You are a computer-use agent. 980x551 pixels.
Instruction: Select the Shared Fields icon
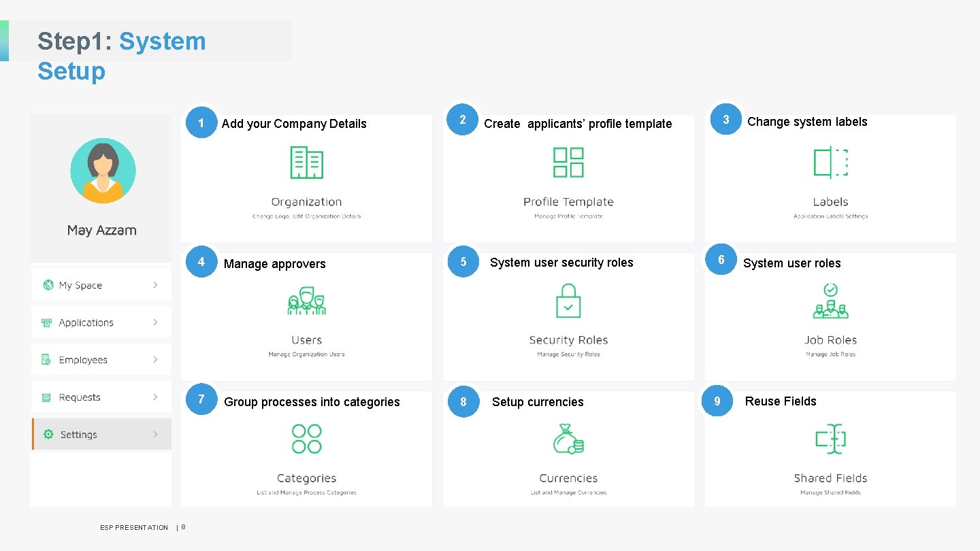(830, 439)
